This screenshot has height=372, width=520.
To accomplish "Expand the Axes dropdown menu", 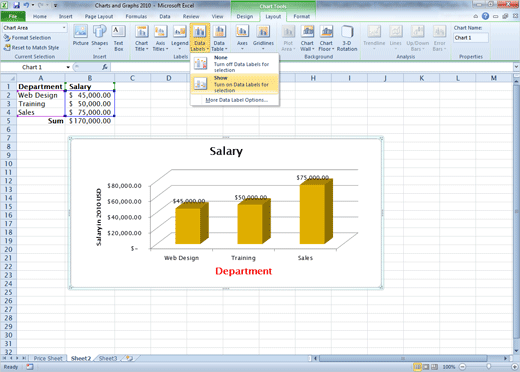I will pos(242,38).
